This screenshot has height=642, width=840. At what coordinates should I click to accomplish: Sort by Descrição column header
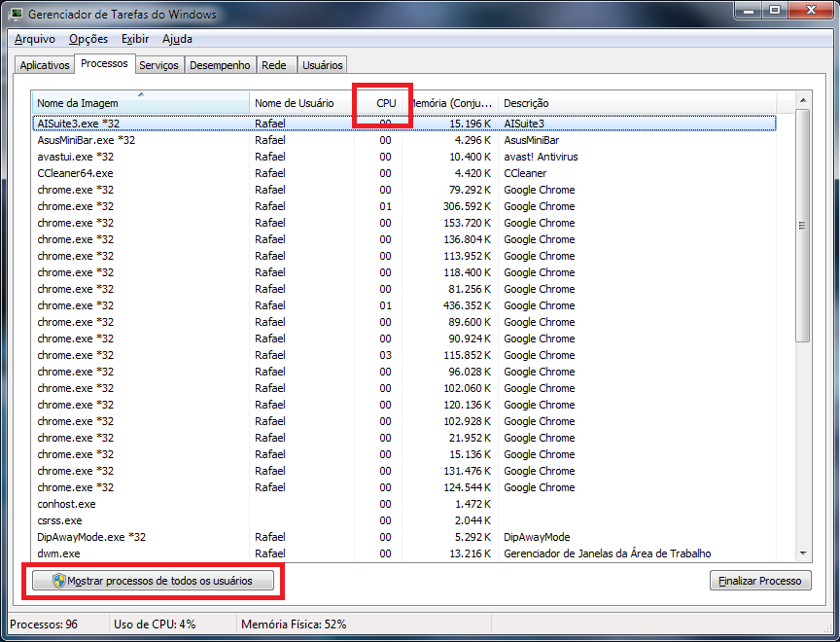click(x=637, y=103)
